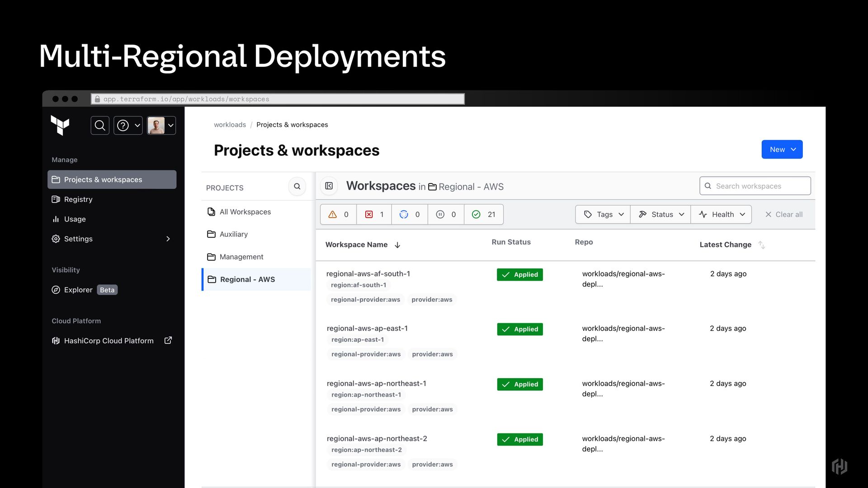The width and height of the screenshot is (868, 488).
Task: Click Clear all filters
Action: coord(783,214)
